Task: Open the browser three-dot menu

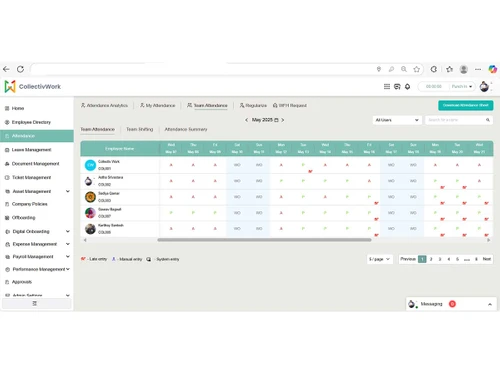Action: (478, 69)
